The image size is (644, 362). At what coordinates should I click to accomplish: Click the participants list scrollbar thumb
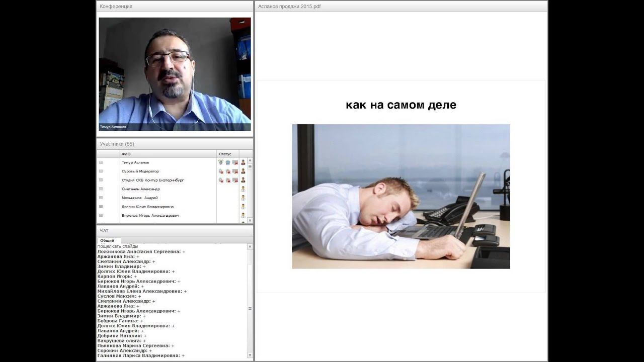250,166
